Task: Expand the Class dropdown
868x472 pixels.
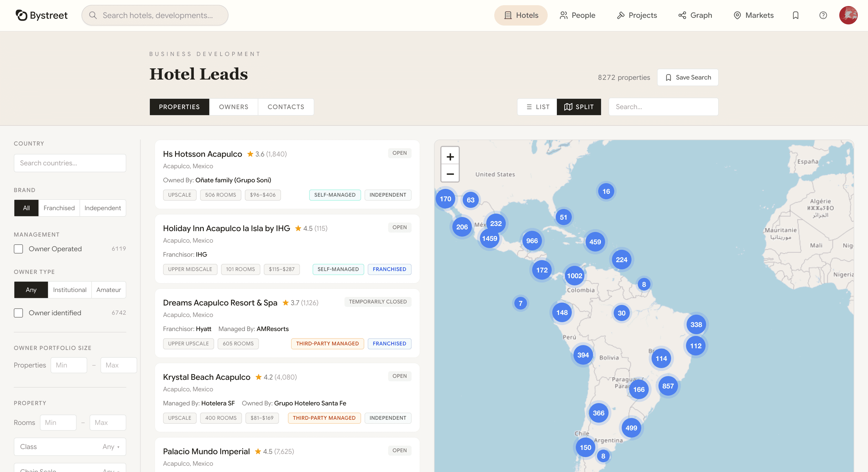Action: [x=70, y=446]
